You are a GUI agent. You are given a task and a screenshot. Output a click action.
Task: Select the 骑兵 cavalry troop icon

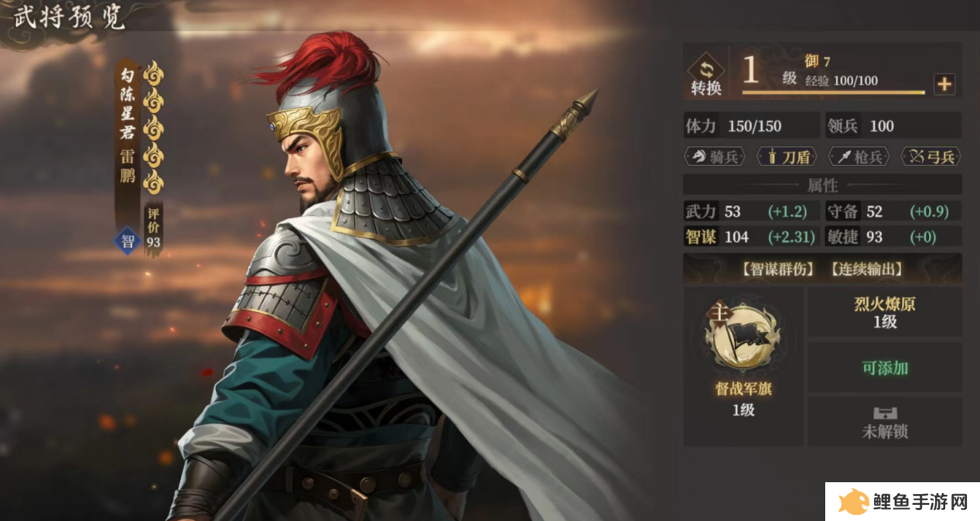(715, 157)
